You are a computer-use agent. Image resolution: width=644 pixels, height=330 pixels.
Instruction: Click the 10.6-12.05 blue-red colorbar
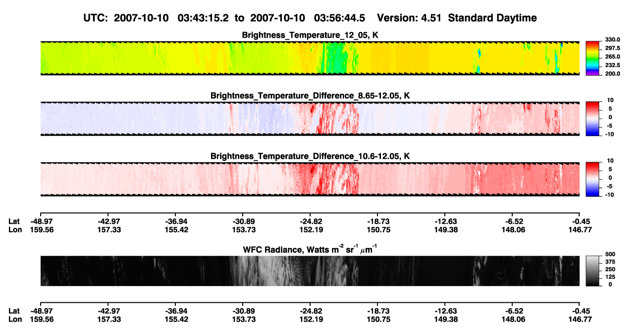[x=591, y=178]
